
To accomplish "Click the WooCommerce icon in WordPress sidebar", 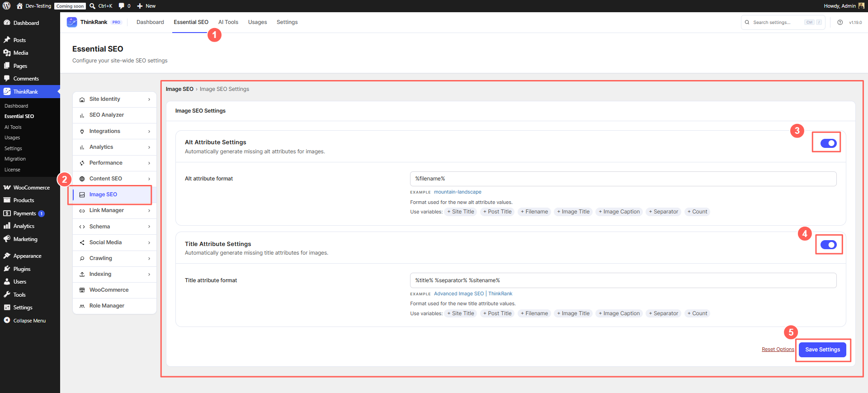I will click(7, 187).
